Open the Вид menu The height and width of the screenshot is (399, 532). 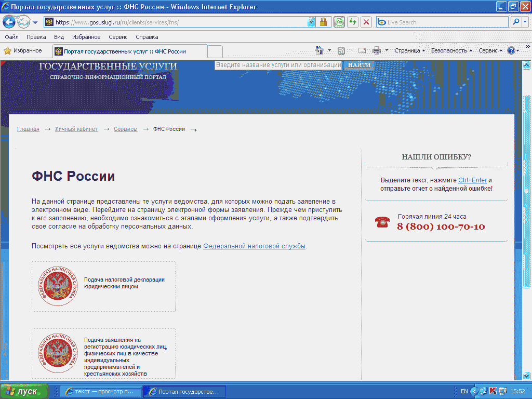pyautogui.click(x=59, y=37)
